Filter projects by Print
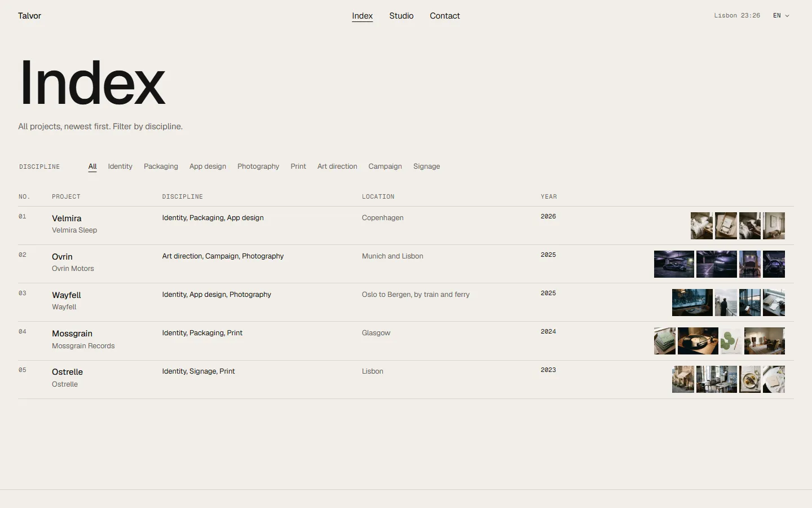This screenshot has width=812, height=508. tap(298, 167)
